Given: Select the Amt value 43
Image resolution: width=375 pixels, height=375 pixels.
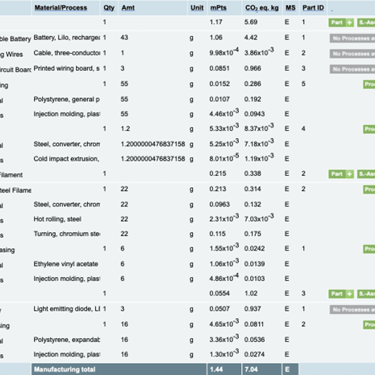Looking at the screenshot, I should tap(124, 38).
